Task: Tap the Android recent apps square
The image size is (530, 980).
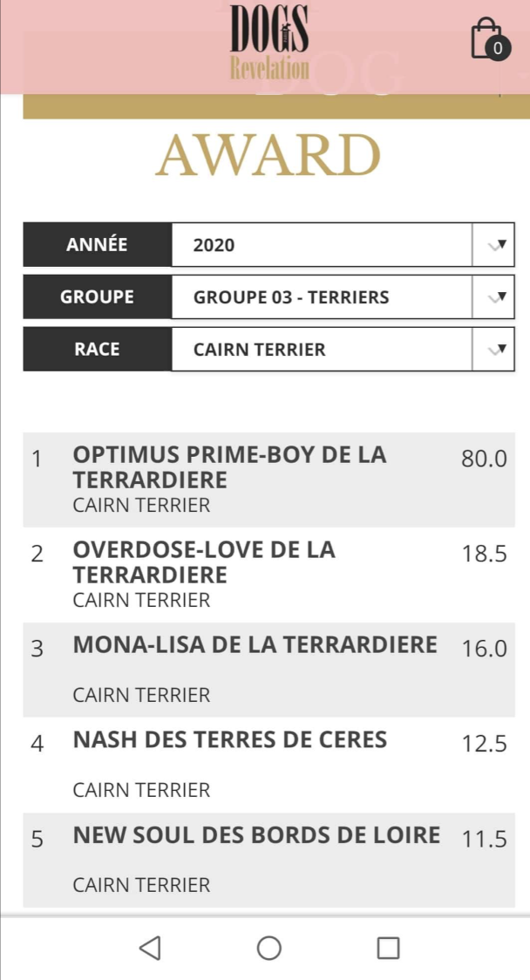Action: pos(388,948)
